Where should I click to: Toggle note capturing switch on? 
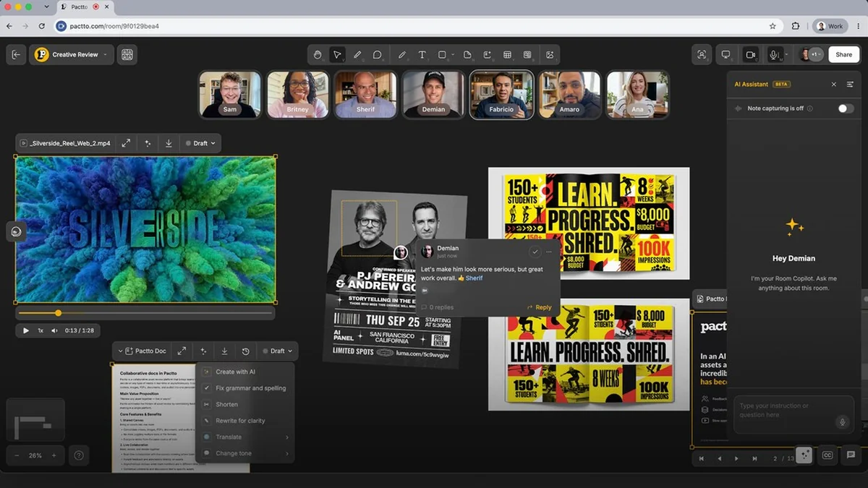(x=845, y=108)
